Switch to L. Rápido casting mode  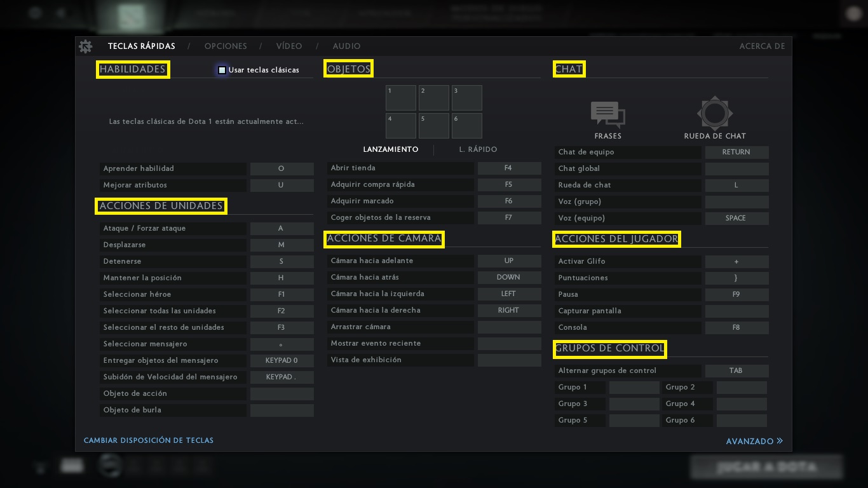[x=478, y=149]
